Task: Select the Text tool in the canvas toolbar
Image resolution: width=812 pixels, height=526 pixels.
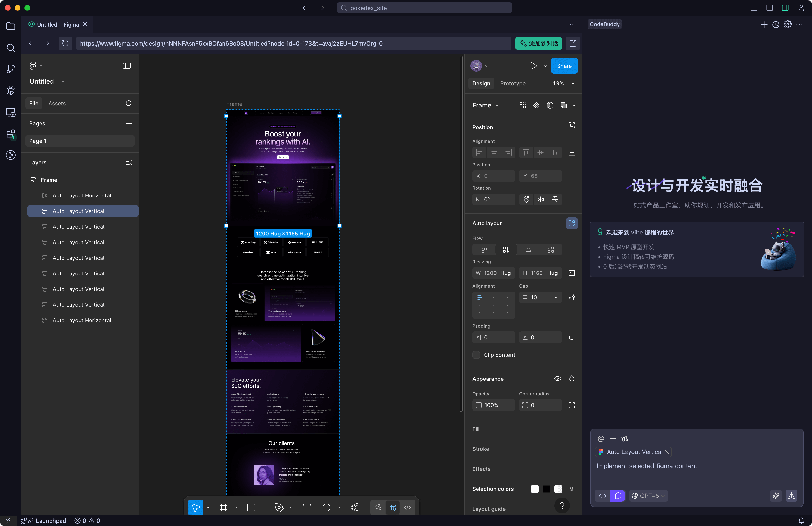Action: coord(306,507)
